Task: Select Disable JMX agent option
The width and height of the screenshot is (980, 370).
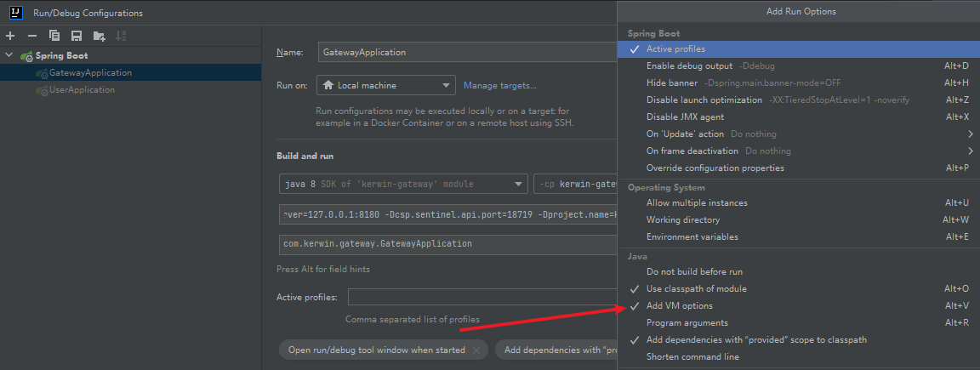Action: [798, 117]
